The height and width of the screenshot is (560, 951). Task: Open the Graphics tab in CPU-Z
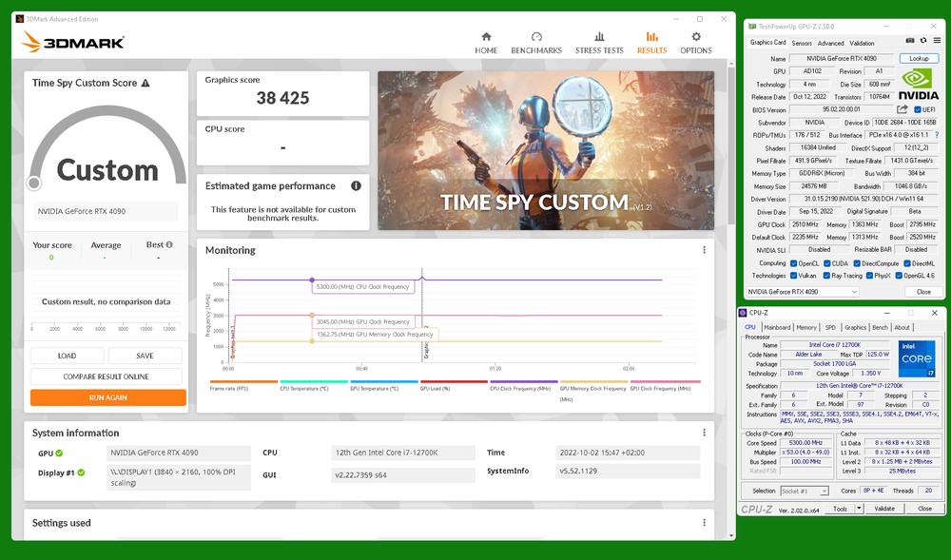(x=855, y=327)
